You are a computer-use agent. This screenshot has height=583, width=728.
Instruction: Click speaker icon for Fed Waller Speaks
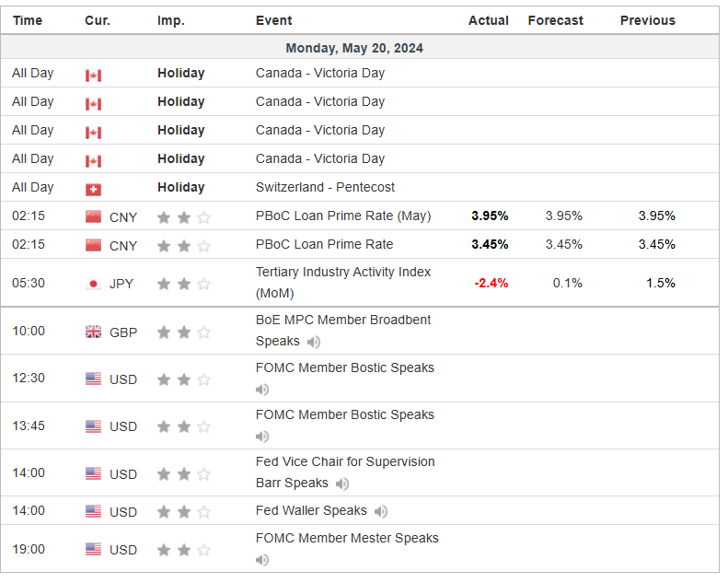tap(381, 511)
